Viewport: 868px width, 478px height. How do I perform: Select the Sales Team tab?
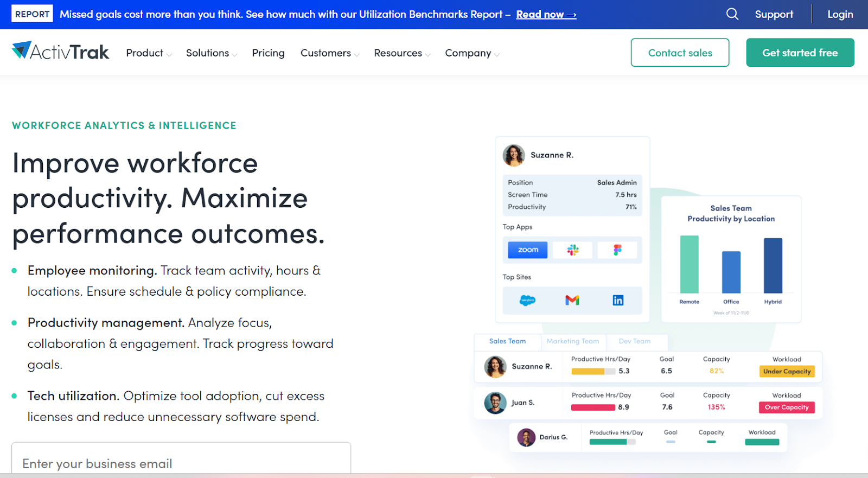(507, 341)
